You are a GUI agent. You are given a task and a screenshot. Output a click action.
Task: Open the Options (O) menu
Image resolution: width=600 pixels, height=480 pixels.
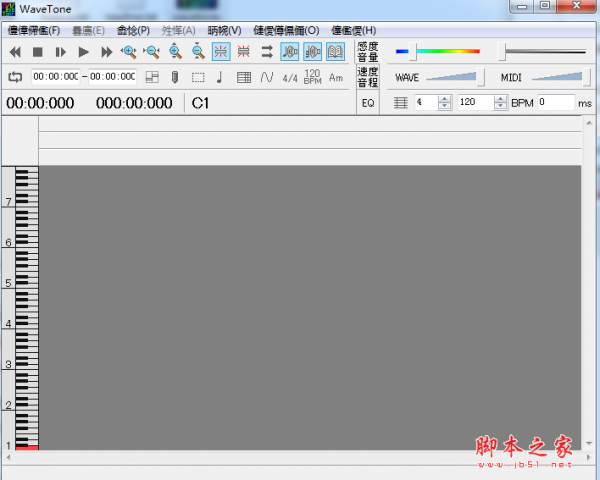(286, 31)
